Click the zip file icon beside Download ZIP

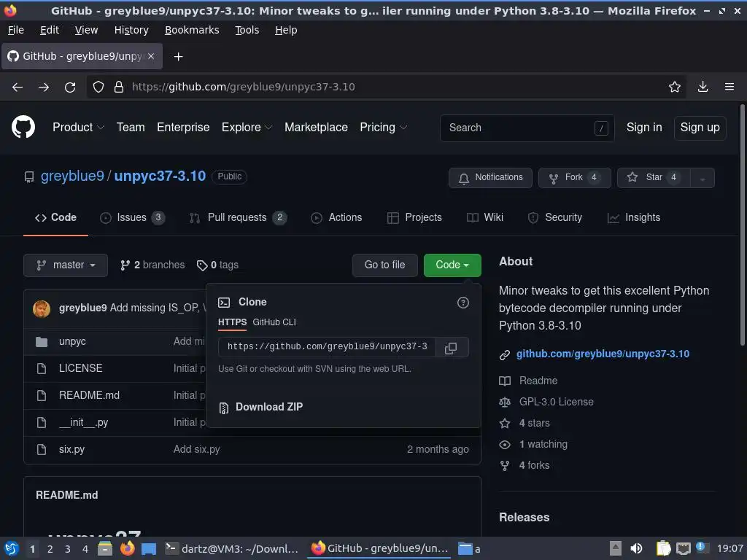[224, 408]
